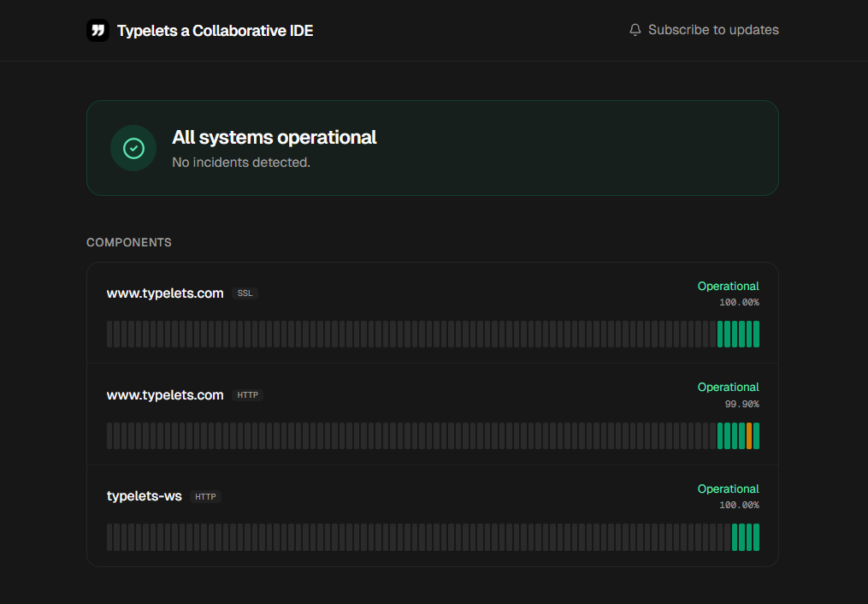
Task: Click the orange uptime bar
Action: pos(749,435)
